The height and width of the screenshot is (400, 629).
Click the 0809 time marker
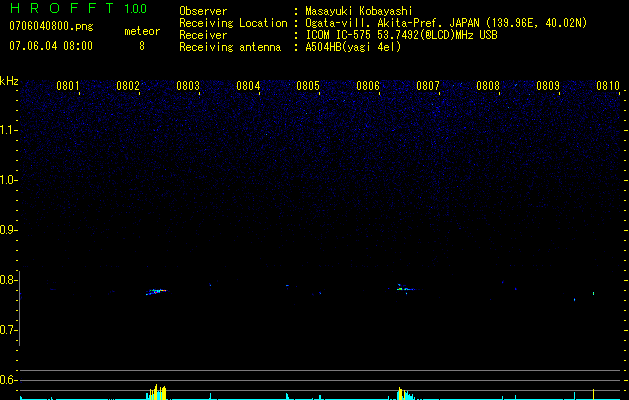(x=548, y=85)
